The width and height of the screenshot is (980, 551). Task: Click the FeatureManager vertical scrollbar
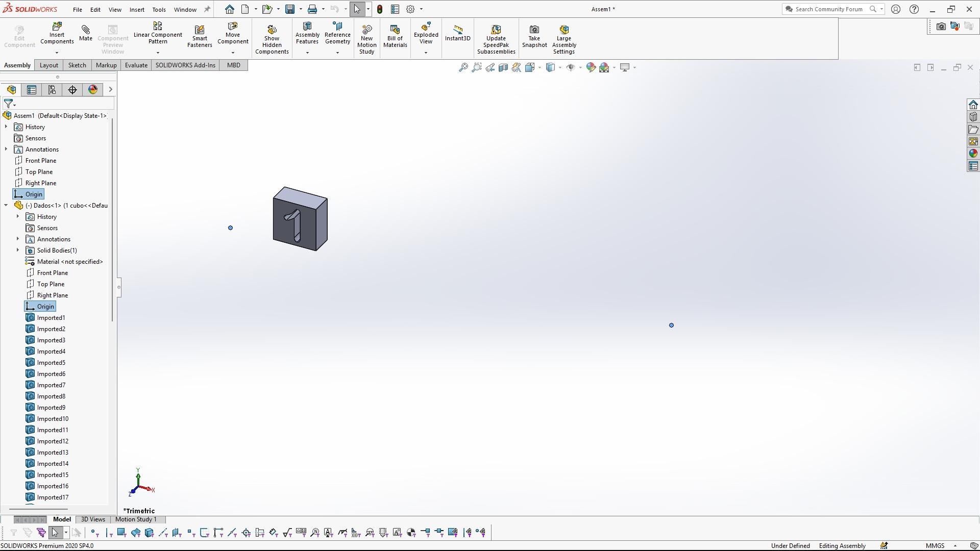click(x=112, y=219)
